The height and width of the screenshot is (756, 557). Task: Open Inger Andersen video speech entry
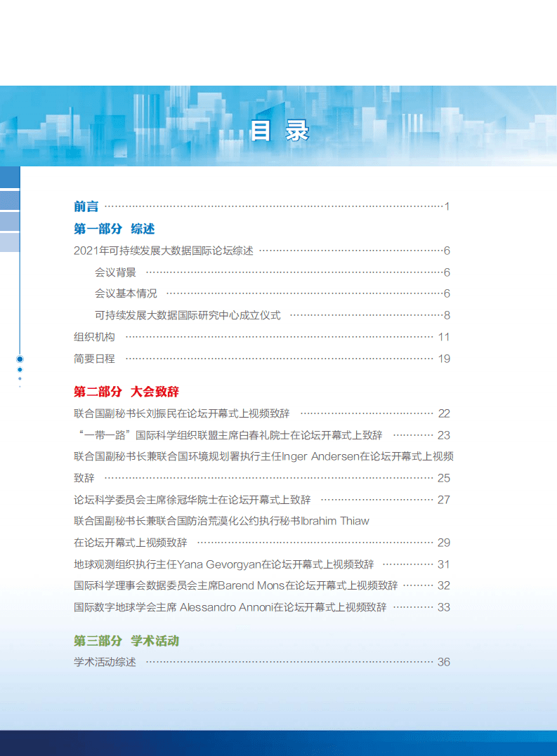(264, 456)
